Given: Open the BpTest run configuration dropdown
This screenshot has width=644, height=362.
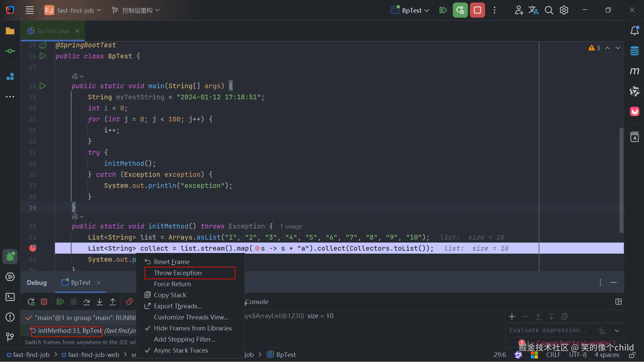Looking at the screenshot, I should click(x=410, y=10).
